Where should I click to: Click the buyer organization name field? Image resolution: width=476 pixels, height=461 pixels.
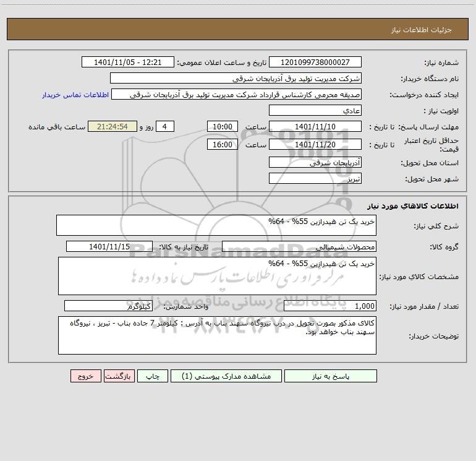point(236,78)
